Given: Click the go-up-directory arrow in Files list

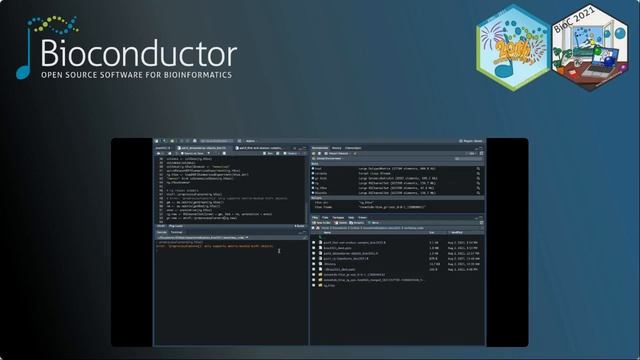Looking at the screenshot, I should pos(320,237).
